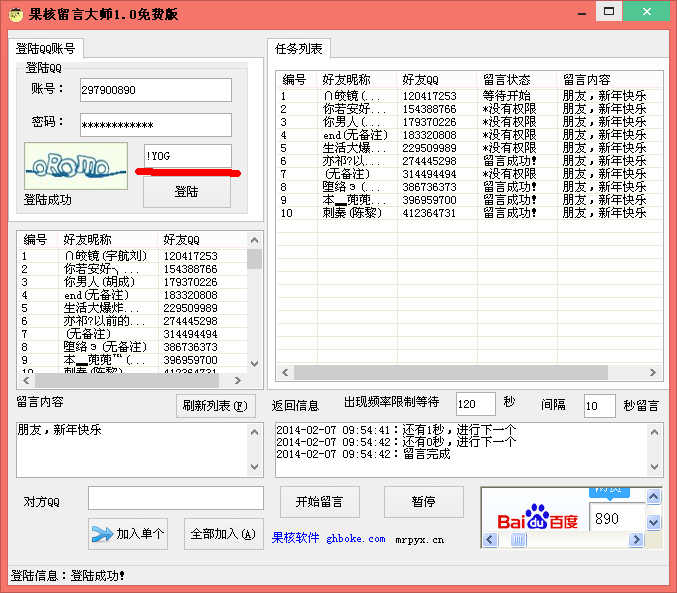Click the task list scroll left arrow
Screen dimensions: 677x593
(x=285, y=372)
